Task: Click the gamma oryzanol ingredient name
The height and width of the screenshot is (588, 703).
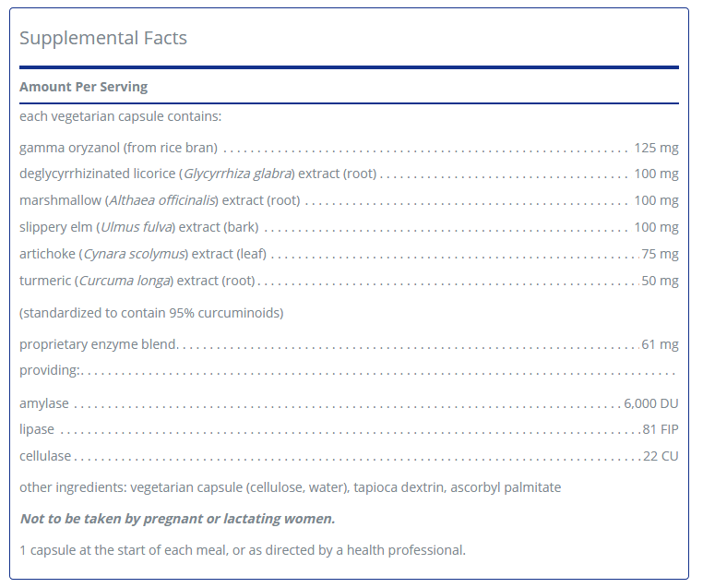Action: click(x=118, y=148)
